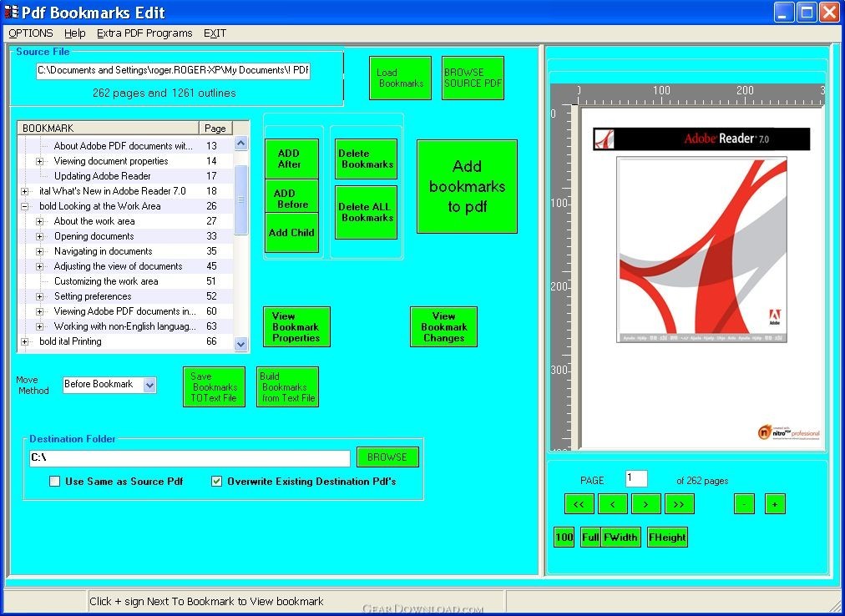Click Add bookmarks to pdf button

468,186
